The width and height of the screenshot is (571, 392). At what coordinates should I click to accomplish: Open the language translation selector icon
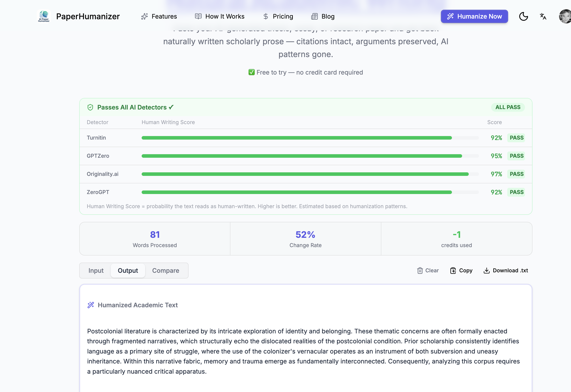click(543, 16)
